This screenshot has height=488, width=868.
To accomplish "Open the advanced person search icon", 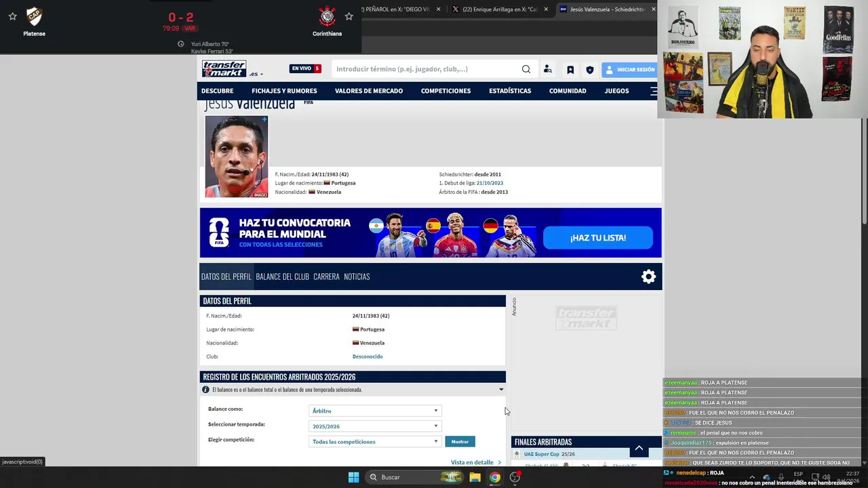I will [548, 69].
